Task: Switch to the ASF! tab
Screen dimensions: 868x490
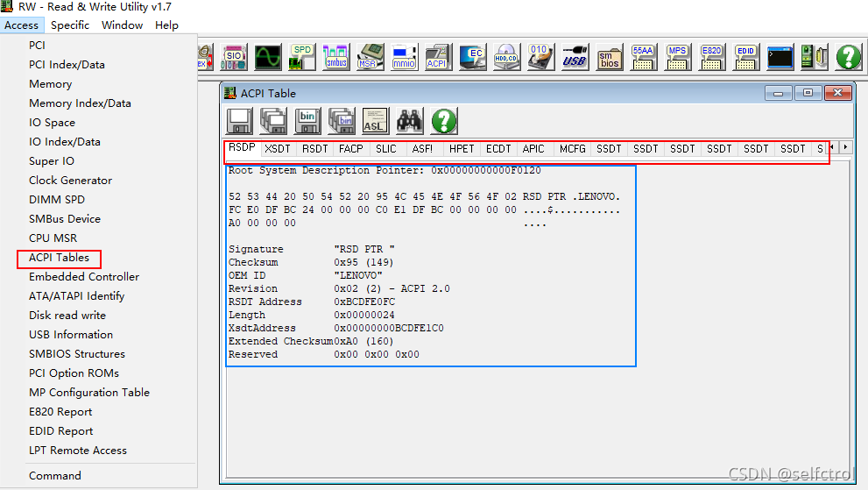Action: (x=422, y=148)
